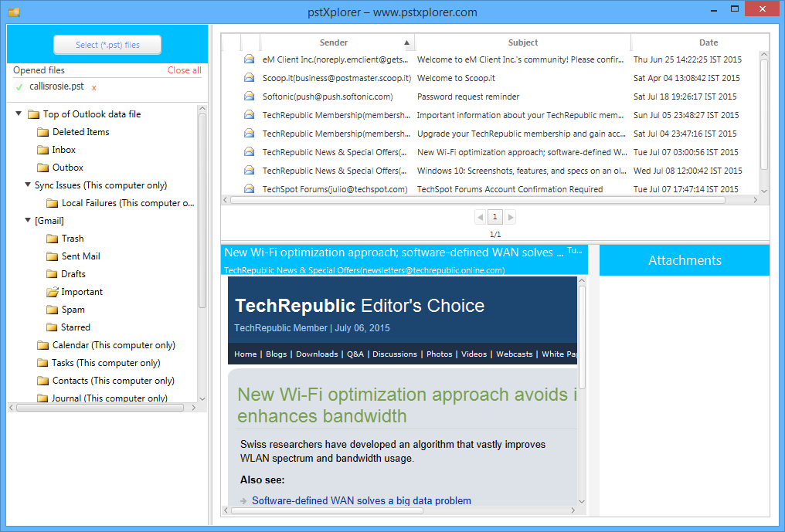Click the Close all link
785x532 pixels.
[184, 70]
